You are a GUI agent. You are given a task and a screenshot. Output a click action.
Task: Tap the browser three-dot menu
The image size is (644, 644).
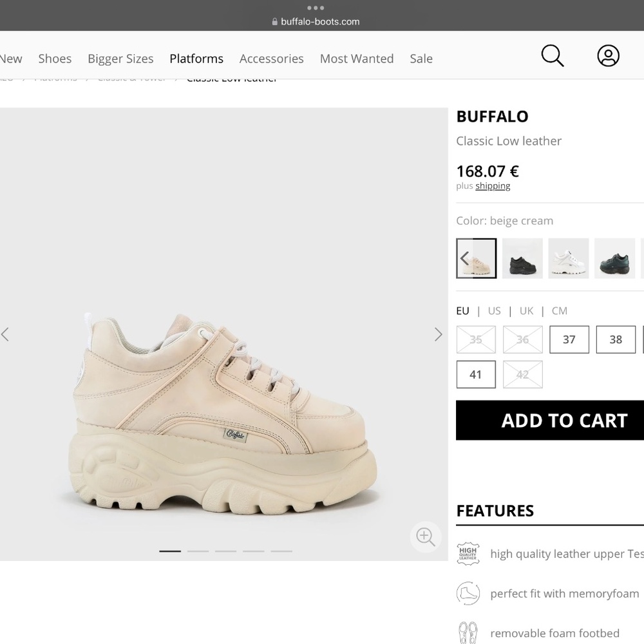pos(316,8)
